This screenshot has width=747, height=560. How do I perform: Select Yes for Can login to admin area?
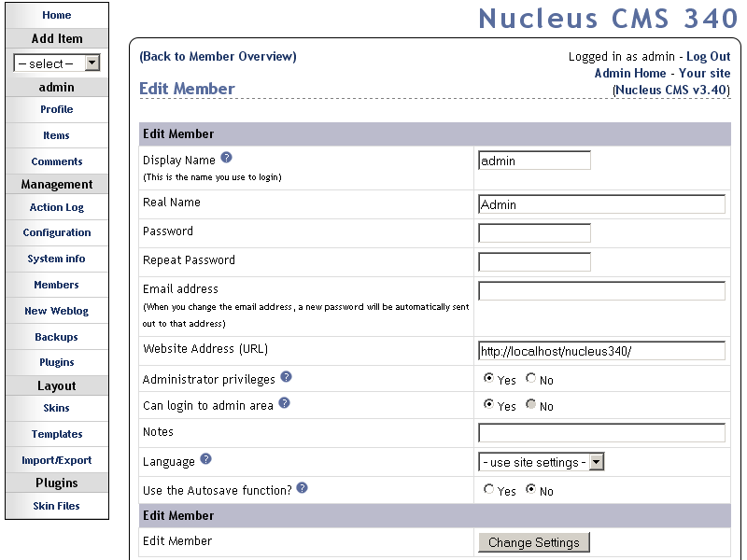click(x=489, y=405)
